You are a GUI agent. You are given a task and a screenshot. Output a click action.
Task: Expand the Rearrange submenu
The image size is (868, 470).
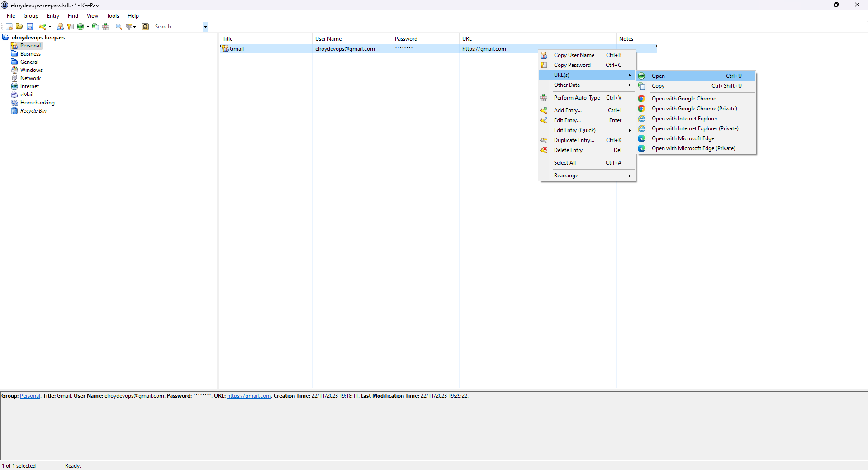587,176
